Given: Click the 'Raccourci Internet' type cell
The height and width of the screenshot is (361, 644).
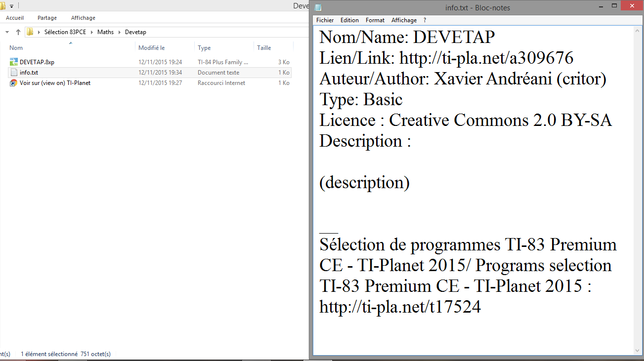Looking at the screenshot, I should (221, 83).
